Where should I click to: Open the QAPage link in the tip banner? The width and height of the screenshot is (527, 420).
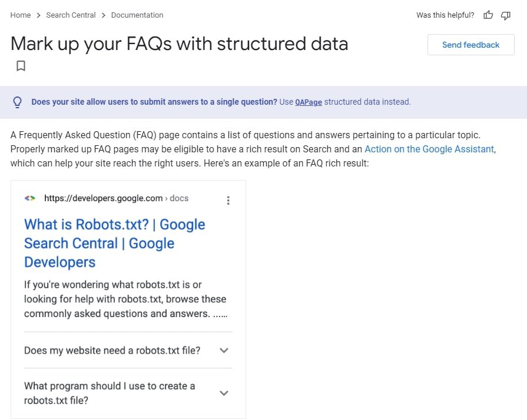tap(309, 102)
